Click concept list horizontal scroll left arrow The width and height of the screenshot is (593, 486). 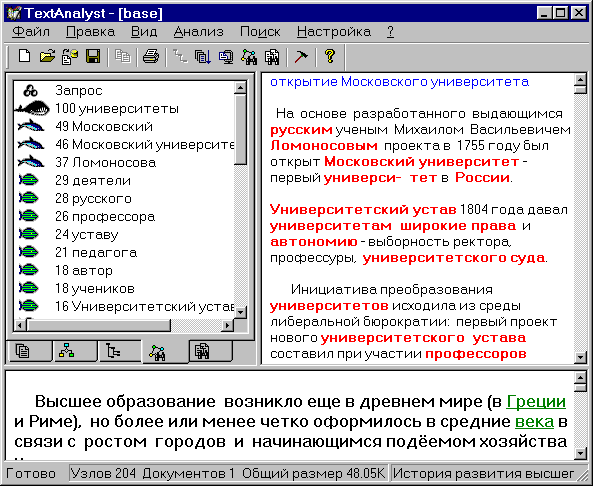(20, 325)
